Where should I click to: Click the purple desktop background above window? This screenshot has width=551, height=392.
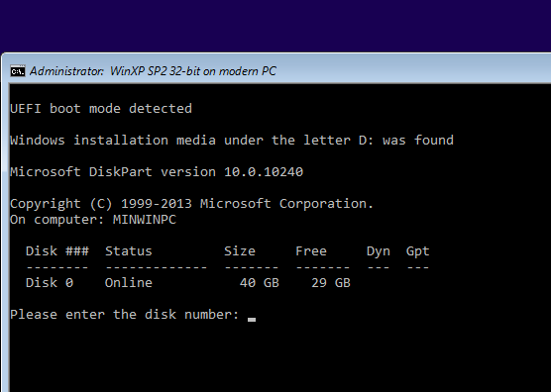275,25
